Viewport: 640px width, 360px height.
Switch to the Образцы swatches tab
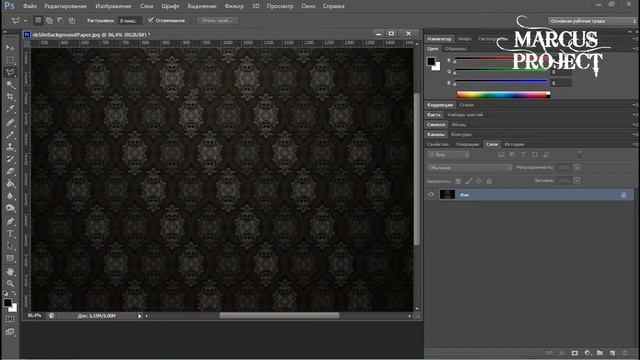pos(456,49)
